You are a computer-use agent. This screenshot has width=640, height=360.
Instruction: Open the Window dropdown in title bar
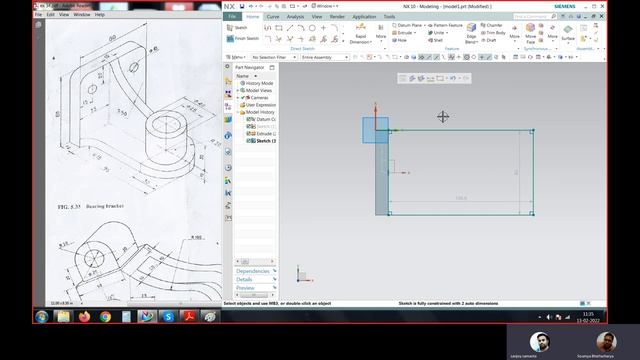pyautogui.click(x=325, y=6)
